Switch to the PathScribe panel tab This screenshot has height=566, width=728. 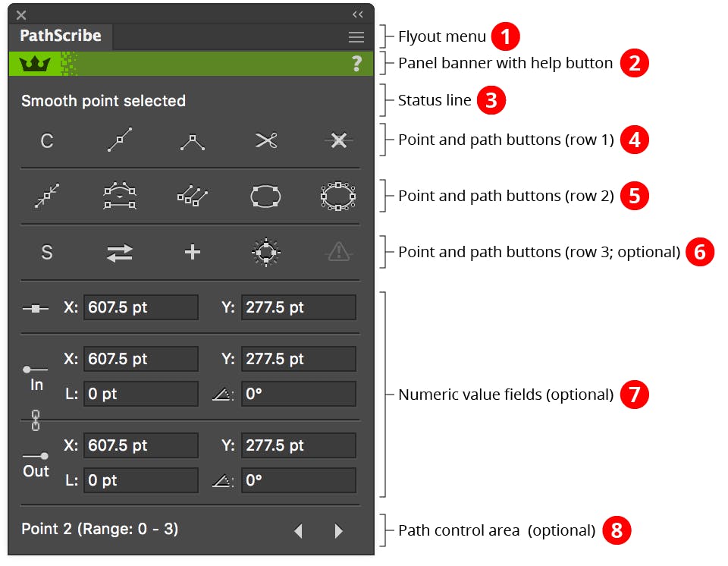click(x=61, y=36)
